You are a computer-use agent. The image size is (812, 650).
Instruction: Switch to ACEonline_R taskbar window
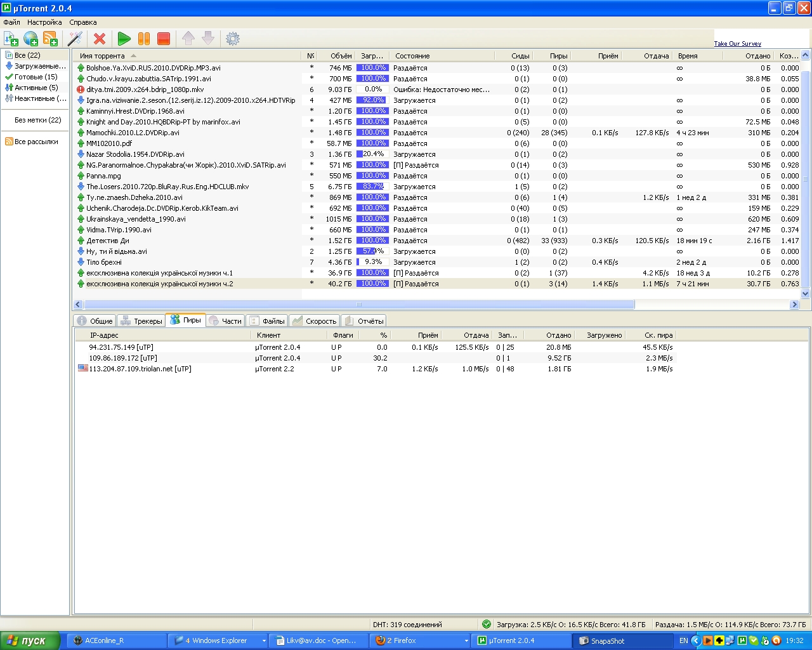tap(116, 640)
